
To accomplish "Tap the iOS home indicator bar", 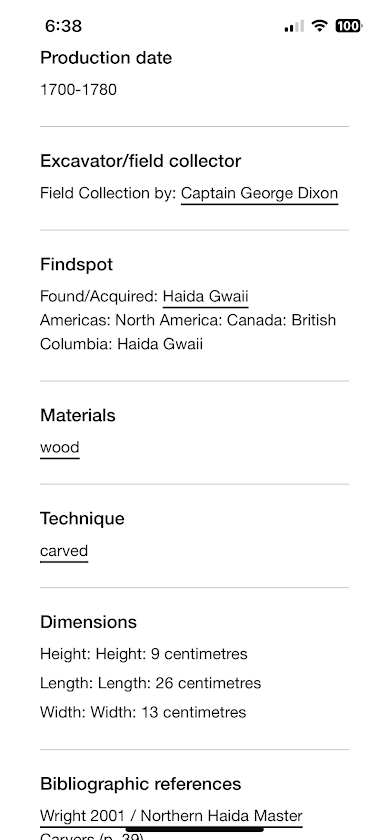I will 194,829.
